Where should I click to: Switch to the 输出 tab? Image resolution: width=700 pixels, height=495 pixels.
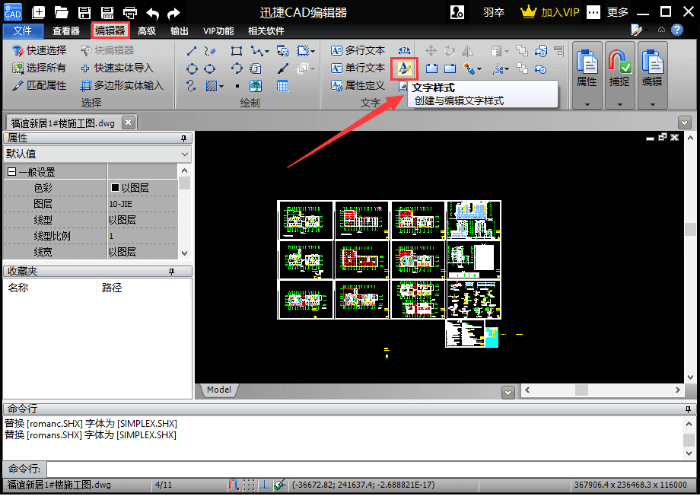(179, 31)
